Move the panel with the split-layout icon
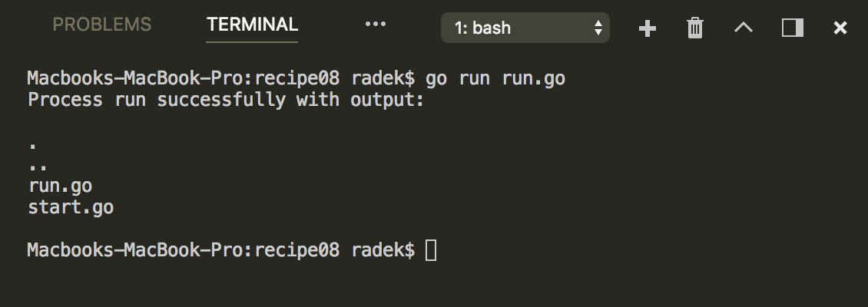The width and height of the screenshot is (868, 307). (792, 28)
